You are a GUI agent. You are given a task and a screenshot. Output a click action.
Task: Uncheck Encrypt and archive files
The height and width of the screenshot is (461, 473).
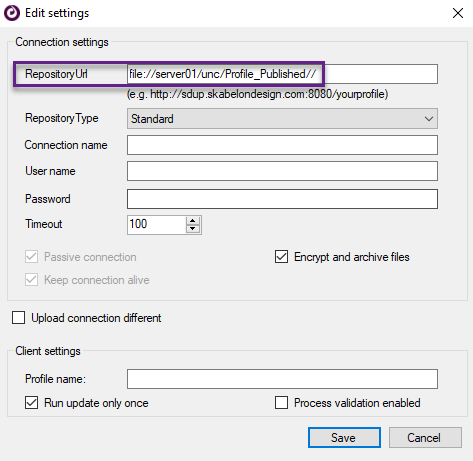point(281,257)
